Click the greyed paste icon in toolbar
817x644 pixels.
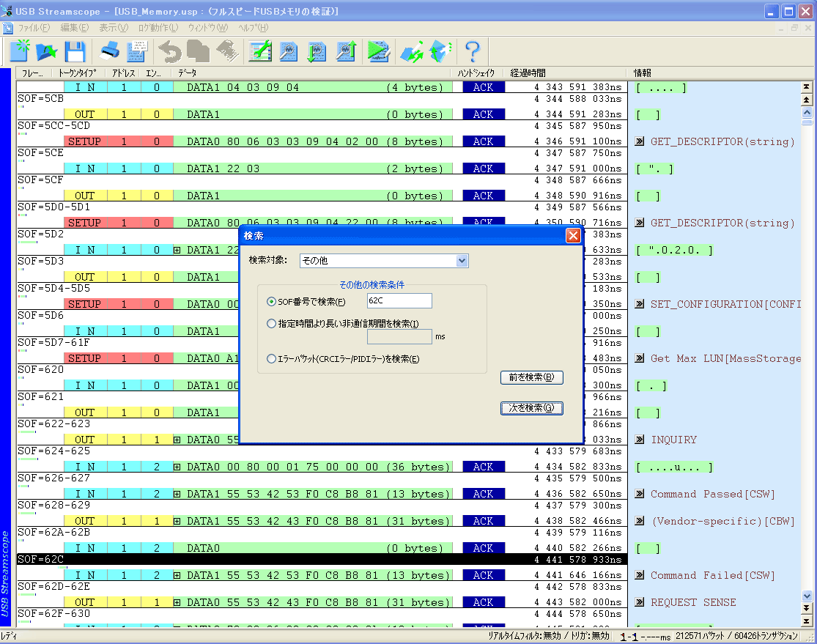point(227,51)
